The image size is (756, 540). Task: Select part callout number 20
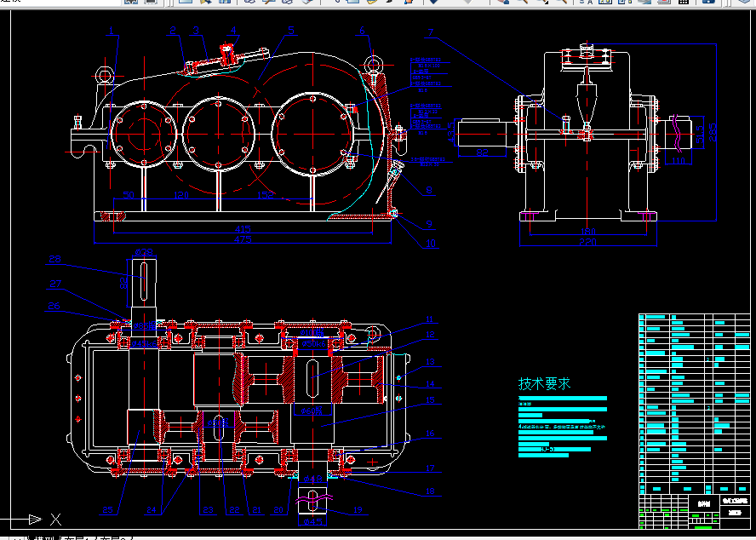[x=278, y=509]
